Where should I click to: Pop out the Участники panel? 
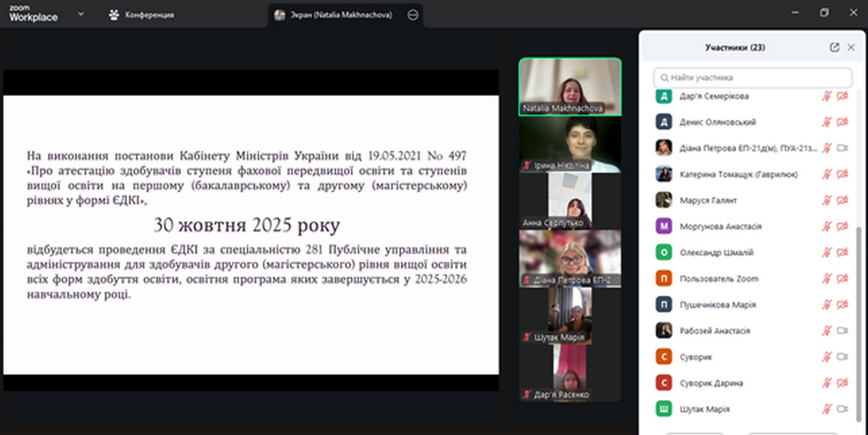(x=834, y=48)
